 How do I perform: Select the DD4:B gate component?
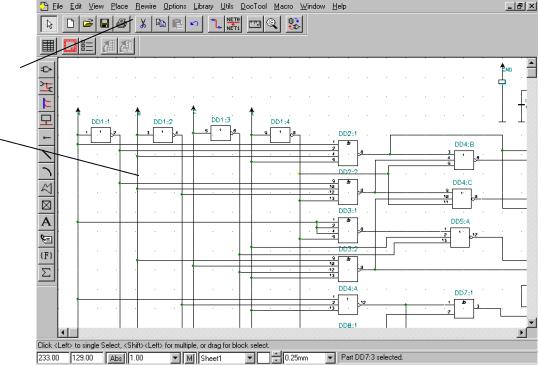pos(464,160)
